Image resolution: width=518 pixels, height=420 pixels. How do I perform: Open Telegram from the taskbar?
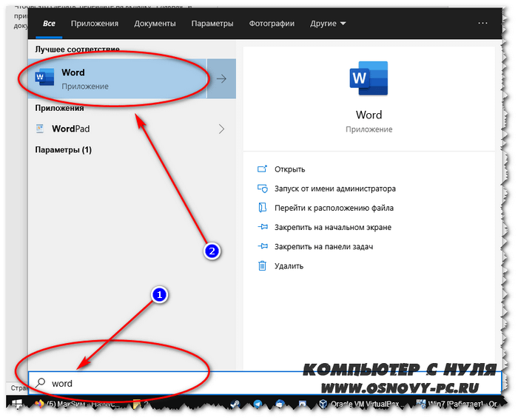[257, 404]
